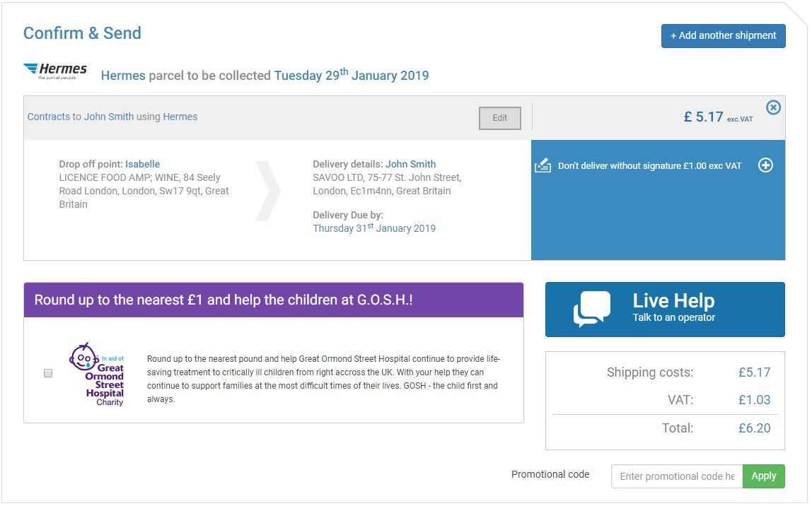812x506 pixels.
Task: Enable the round up to G.O.S.H. donation checkbox
Action: click(47, 373)
